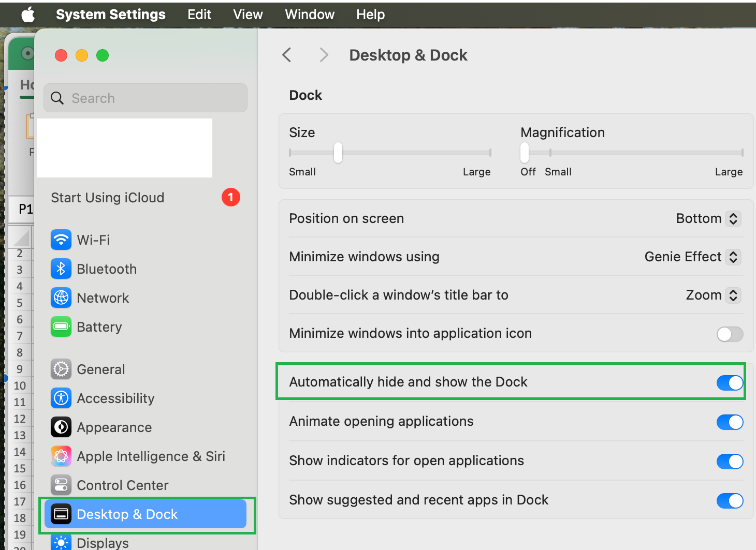The width and height of the screenshot is (756, 550).
Task: Open the Minimize windows using dropdown
Action: pyautogui.click(x=733, y=257)
